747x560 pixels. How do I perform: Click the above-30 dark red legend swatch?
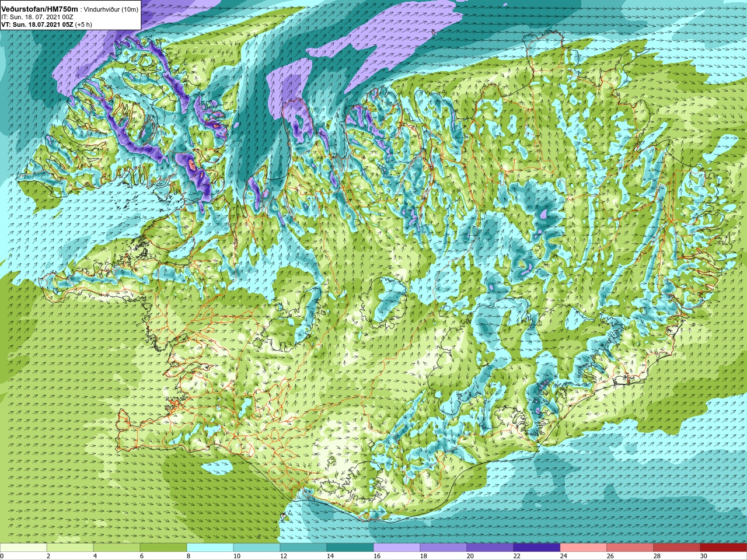(x=724, y=548)
